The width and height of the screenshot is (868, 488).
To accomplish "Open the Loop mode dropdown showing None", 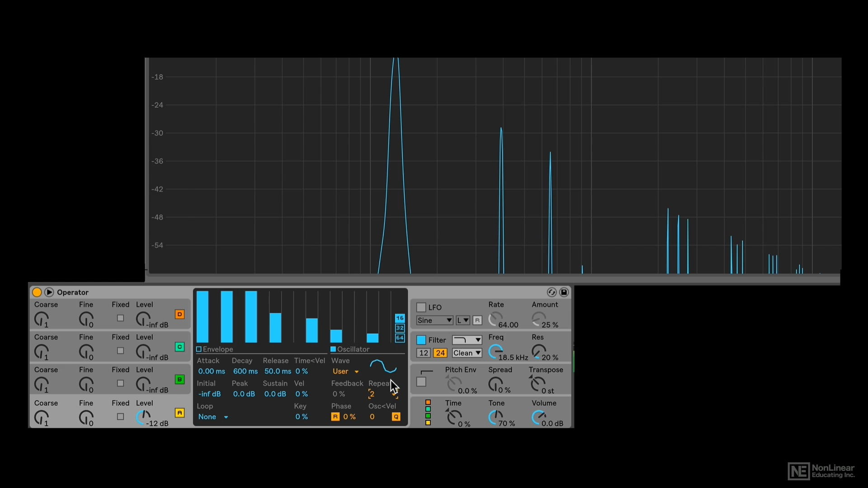I will click(213, 417).
